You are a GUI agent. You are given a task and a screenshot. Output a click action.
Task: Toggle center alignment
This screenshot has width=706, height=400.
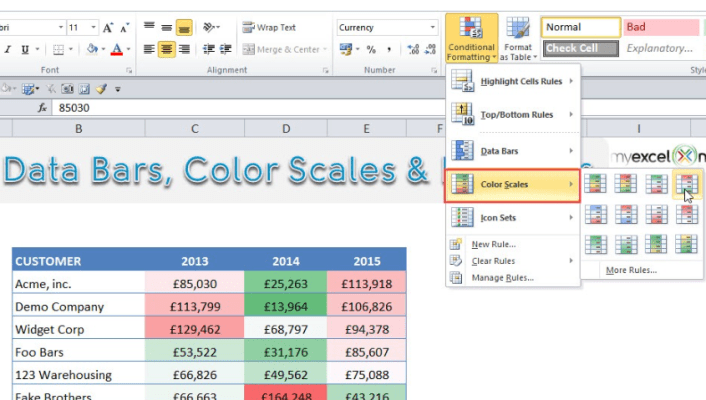(167, 49)
